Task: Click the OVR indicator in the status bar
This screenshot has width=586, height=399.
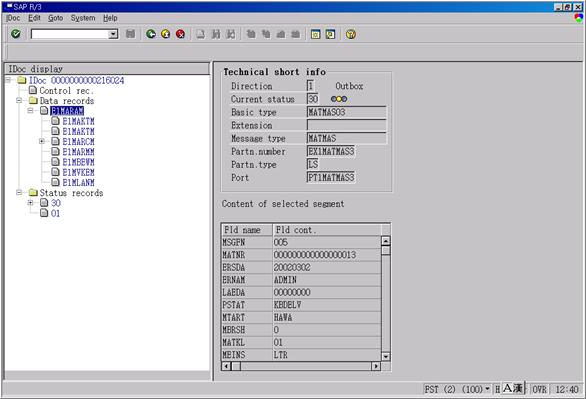Action: (540, 389)
